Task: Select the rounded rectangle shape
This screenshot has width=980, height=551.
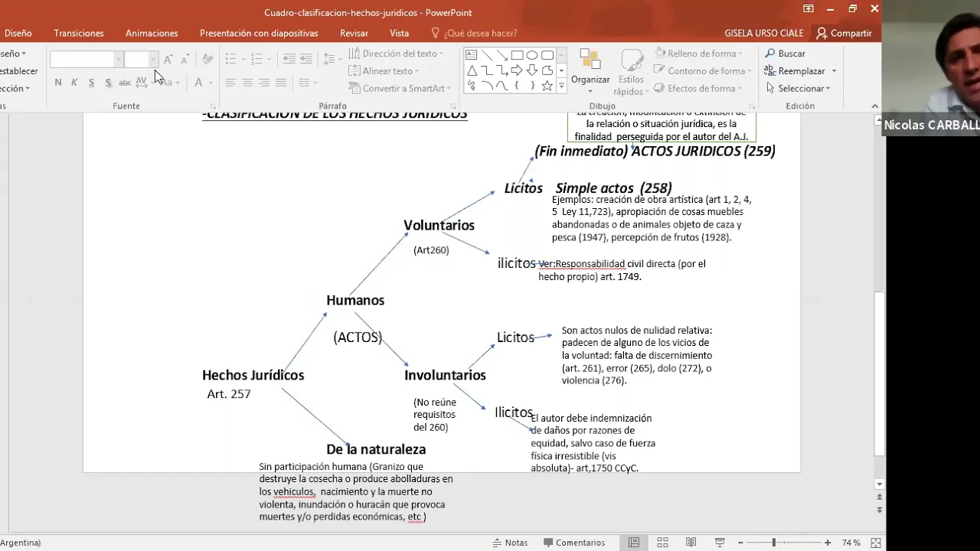Action: (x=547, y=55)
